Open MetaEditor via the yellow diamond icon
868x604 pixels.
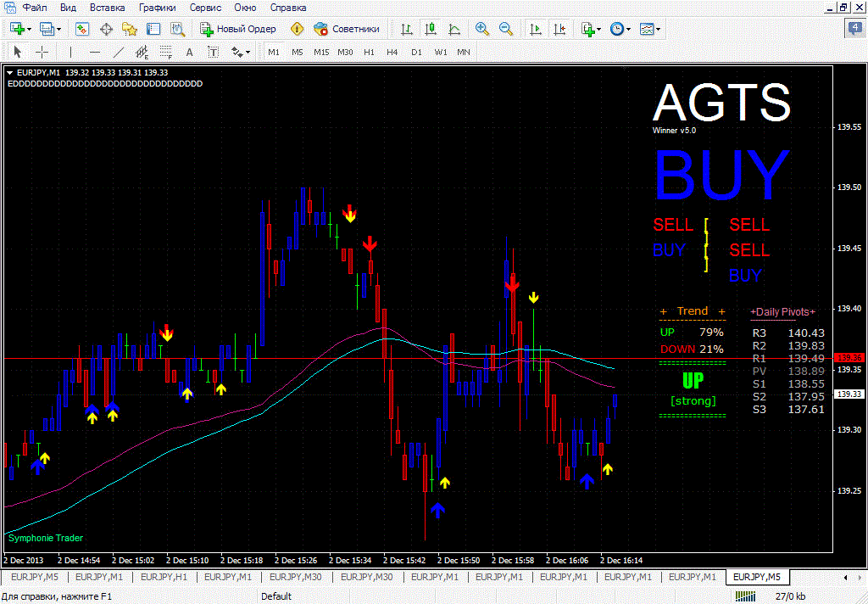coord(298,29)
